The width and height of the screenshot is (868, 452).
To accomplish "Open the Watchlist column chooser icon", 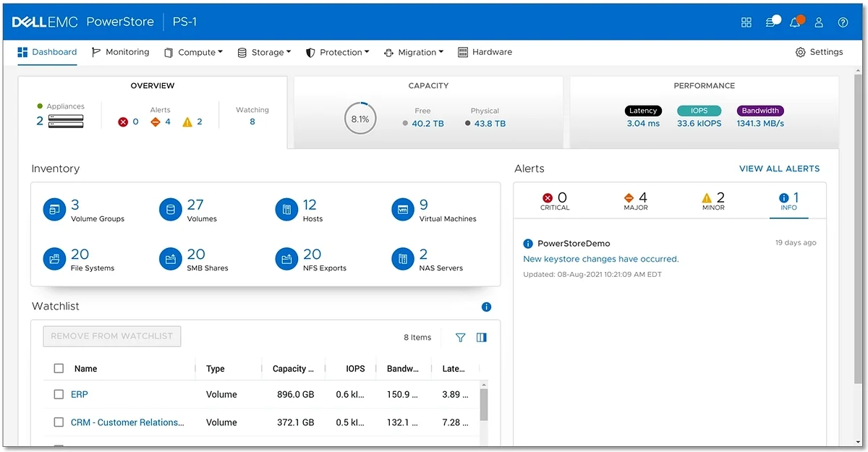I will 482,337.
